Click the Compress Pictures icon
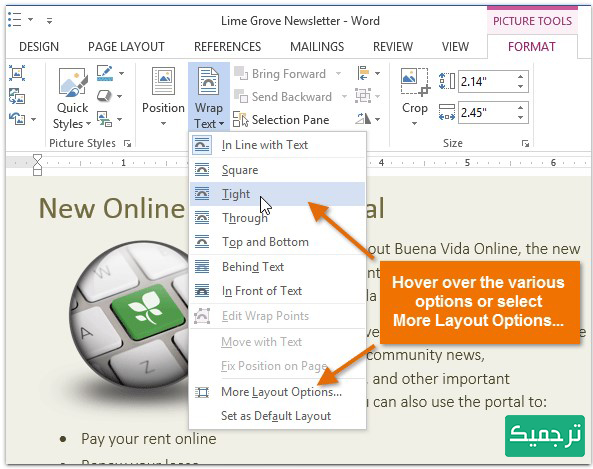This screenshot has height=469, width=593. (x=17, y=73)
